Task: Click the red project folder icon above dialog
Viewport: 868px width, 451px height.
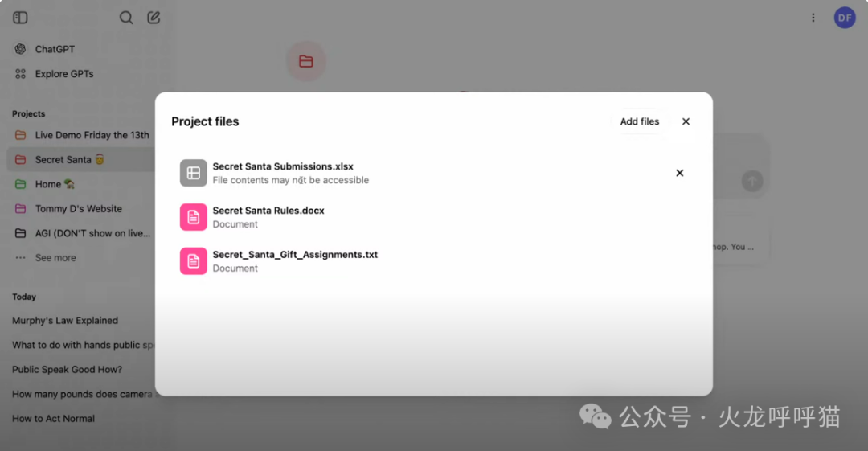Action: (x=306, y=61)
